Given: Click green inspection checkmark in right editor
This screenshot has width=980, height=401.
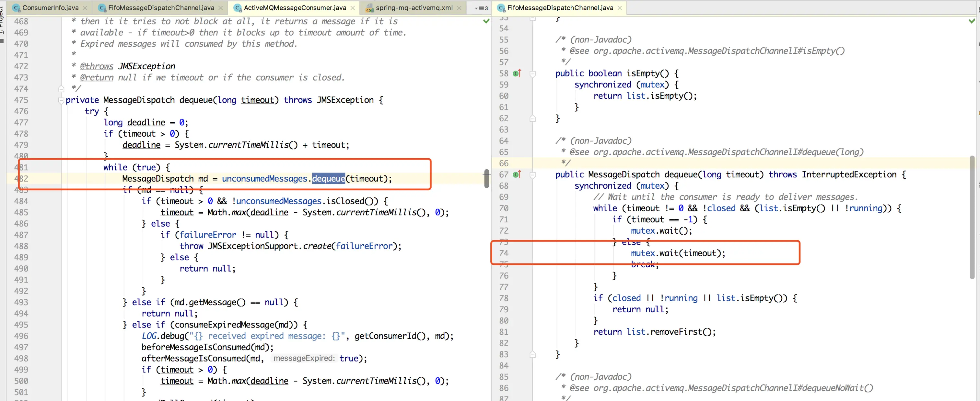Looking at the screenshot, I should 972,21.
